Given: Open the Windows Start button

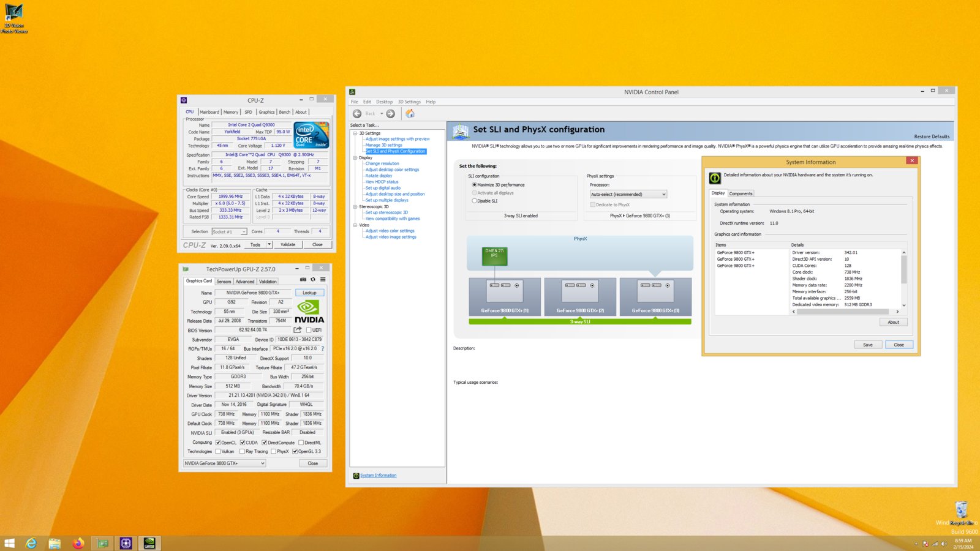Looking at the screenshot, I should (9, 543).
